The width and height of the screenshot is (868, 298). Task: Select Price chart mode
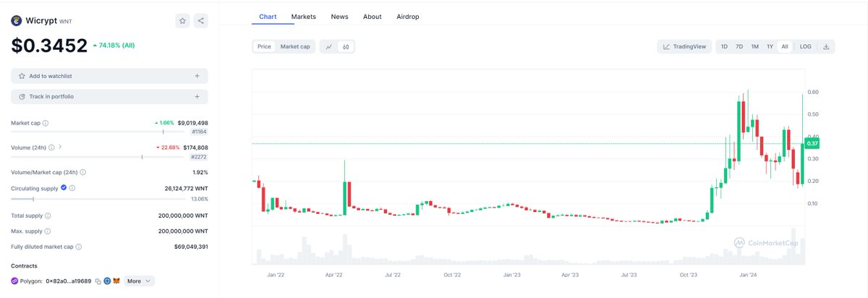tap(265, 46)
